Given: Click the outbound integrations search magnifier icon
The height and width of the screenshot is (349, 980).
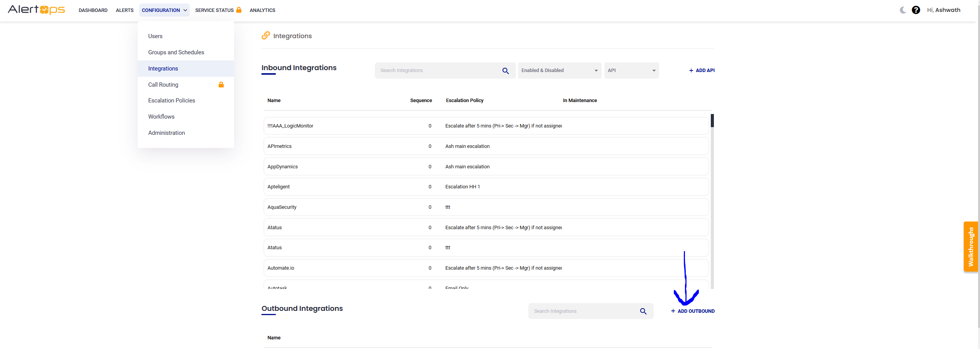Looking at the screenshot, I should [x=643, y=311].
